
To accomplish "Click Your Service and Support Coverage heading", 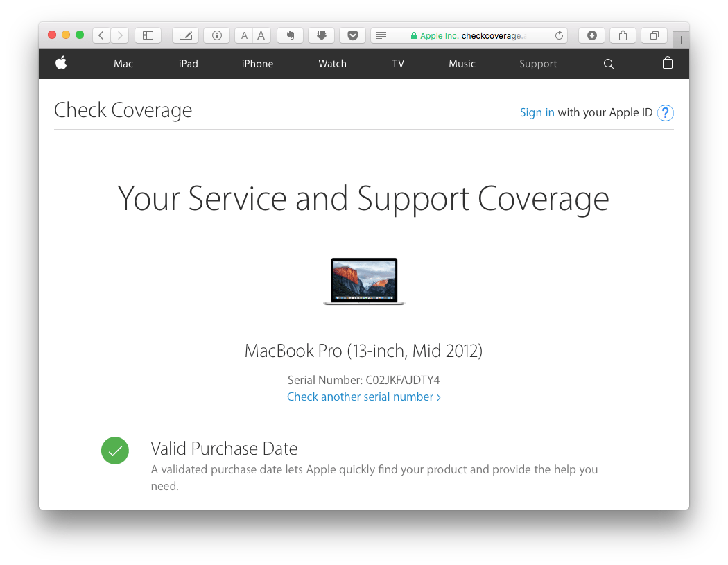I will 363,199.
